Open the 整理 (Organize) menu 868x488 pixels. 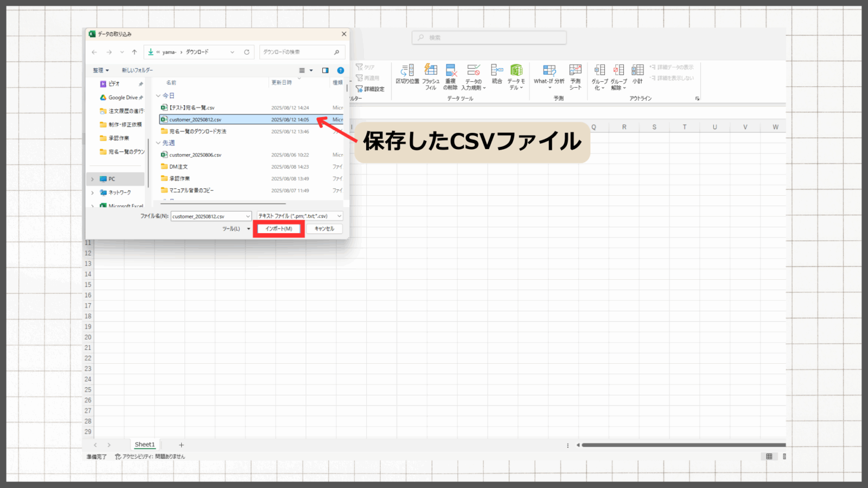tap(100, 70)
